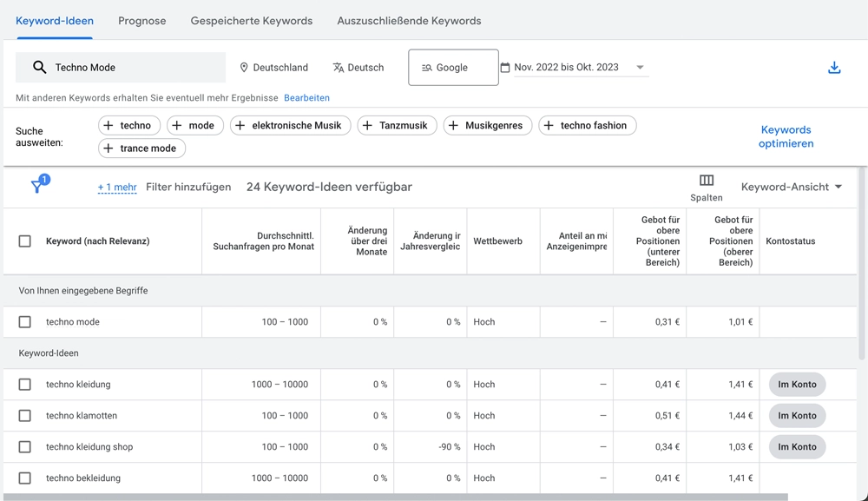Click the vertical scrollbar of the table
This screenshot has width=868, height=501.
point(861,265)
